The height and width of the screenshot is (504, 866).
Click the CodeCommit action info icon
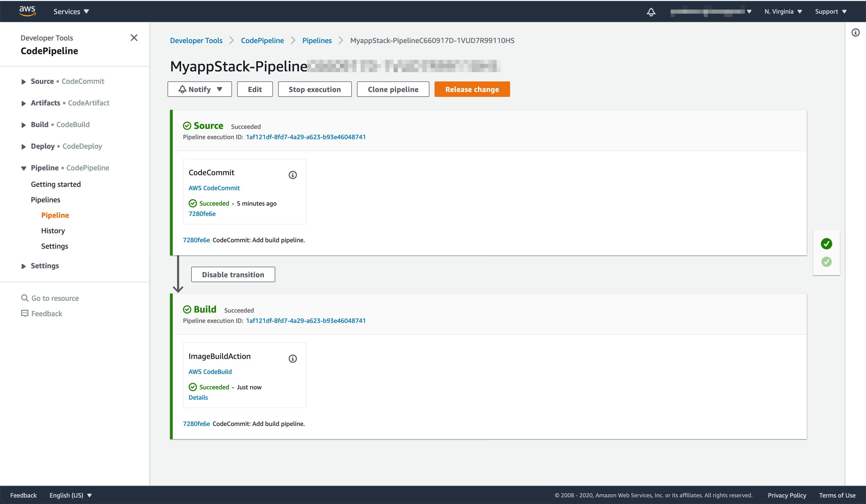292,175
